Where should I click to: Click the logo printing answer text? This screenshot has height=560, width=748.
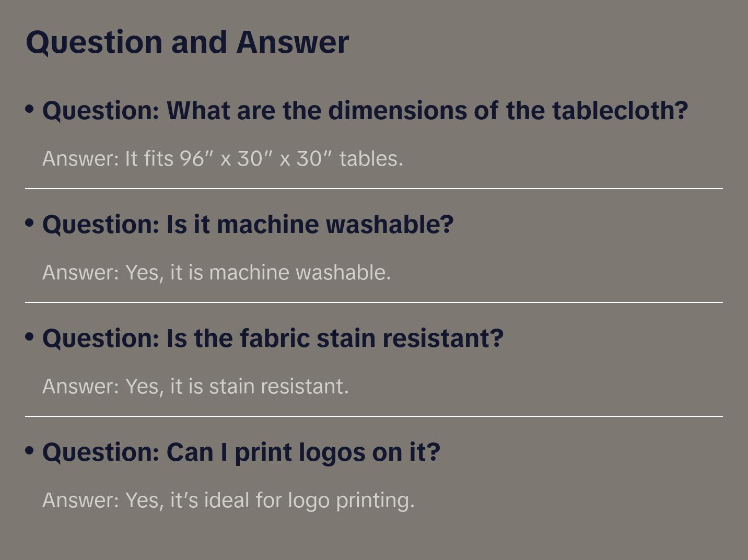tap(228, 500)
